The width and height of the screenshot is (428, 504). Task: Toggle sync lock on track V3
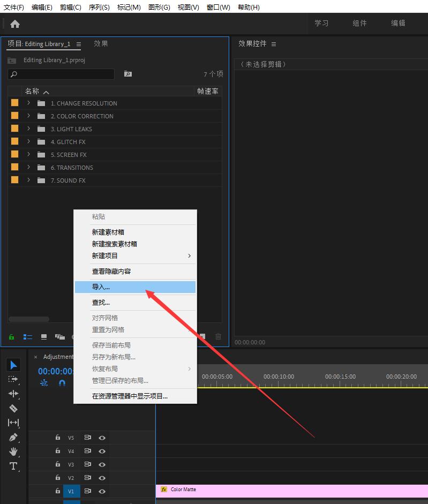[x=87, y=464]
